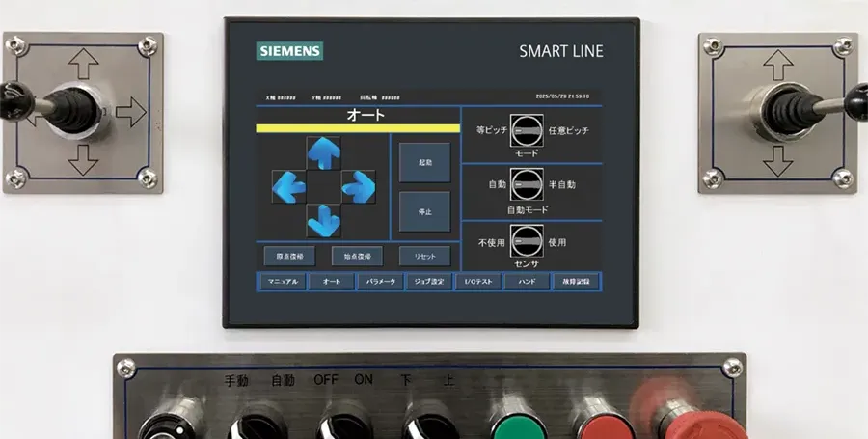The height and width of the screenshot is (439, 868).
Task: Toggle the 自動/半自動 auto mode switch
Action: (x=527, y=183)
